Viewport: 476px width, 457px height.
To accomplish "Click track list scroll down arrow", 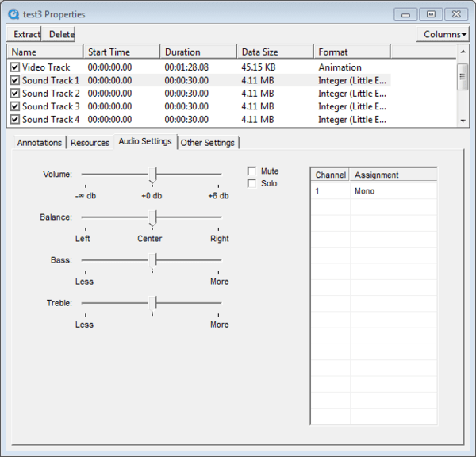I will (463, 121).
